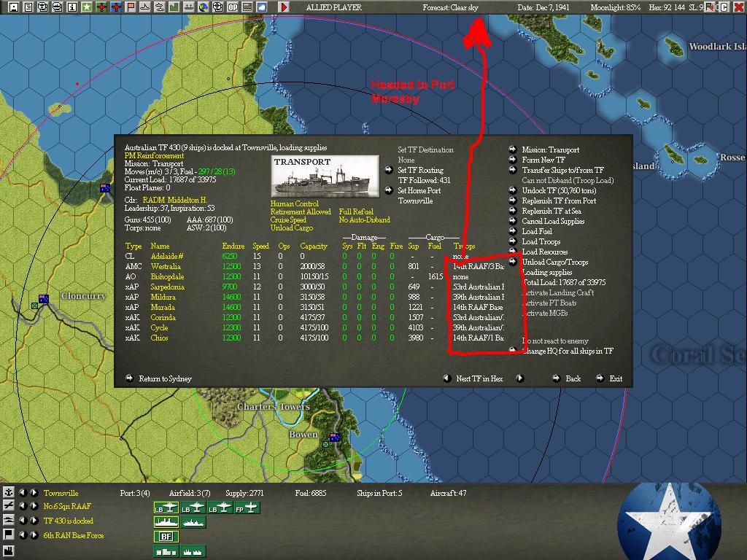The image size is (747, 560).
Task: Show next task force arrow beside TF 430
Action: click(x=34, y=520)
